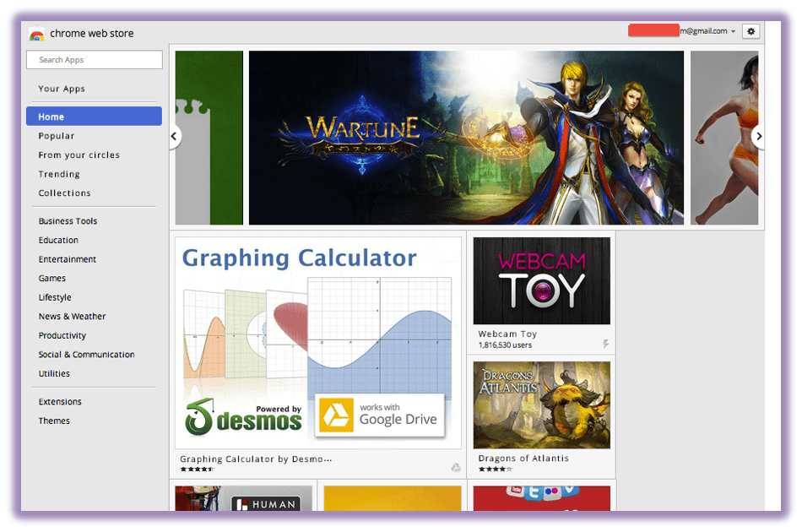Screen dimensions: 802x532
Task: Open the Education category
Action: (57, 240)
